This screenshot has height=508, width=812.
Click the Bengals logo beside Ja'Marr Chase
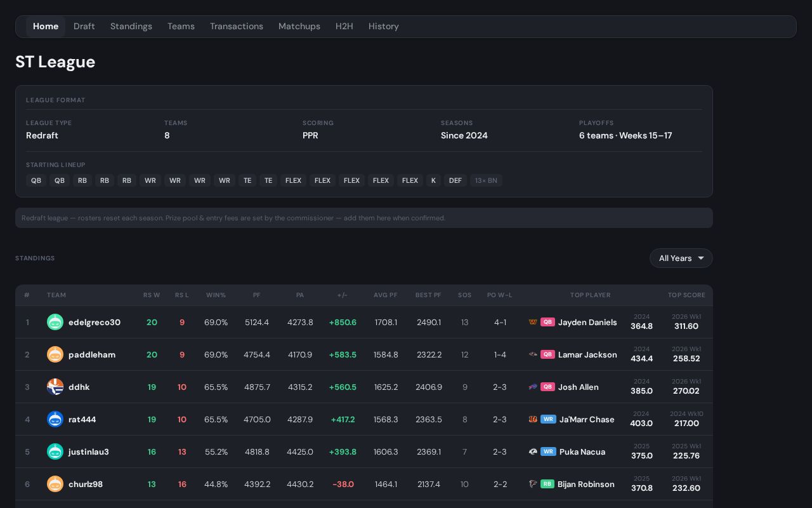(533, 419)
